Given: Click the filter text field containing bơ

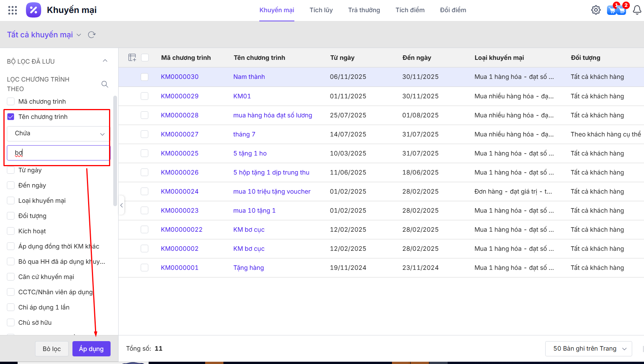Looking at the screenshot, I should [x=58, y=153].
